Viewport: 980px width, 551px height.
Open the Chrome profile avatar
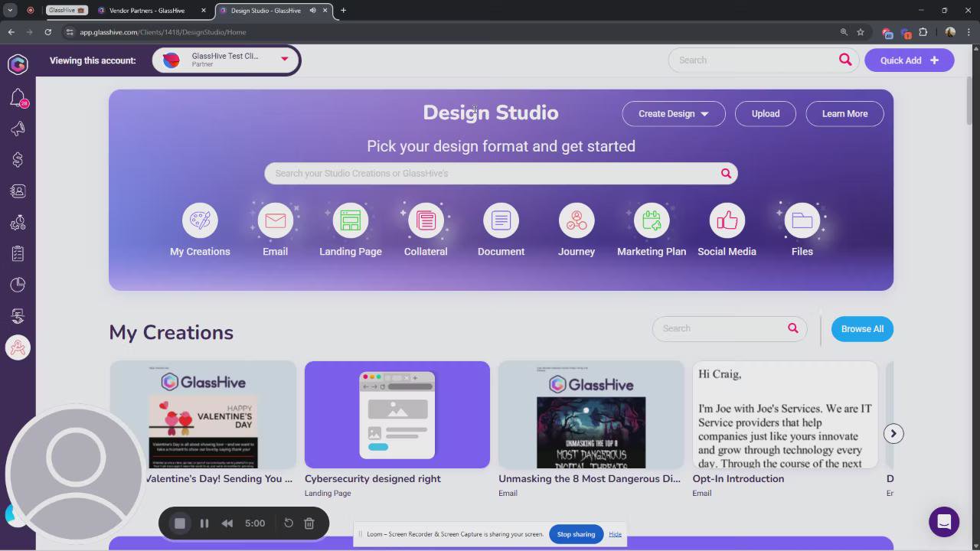click(950, 32)
